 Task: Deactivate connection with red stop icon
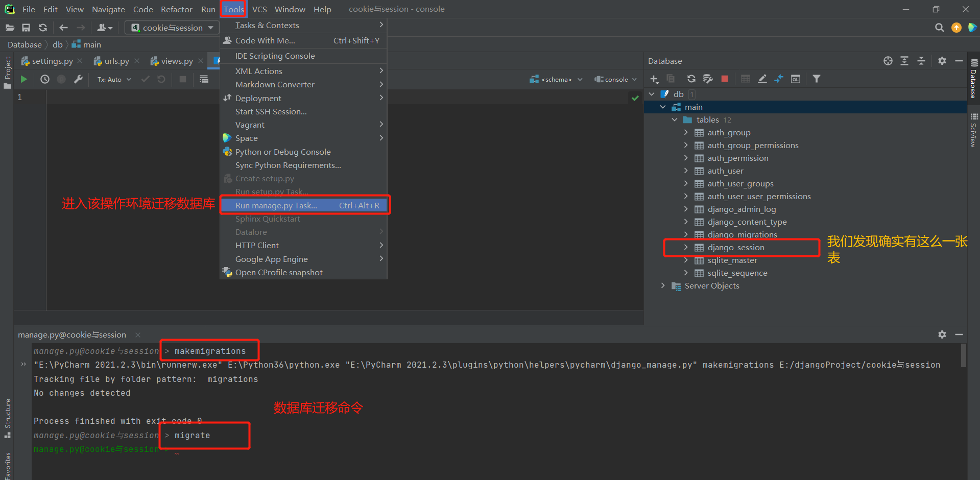(724, 79)
